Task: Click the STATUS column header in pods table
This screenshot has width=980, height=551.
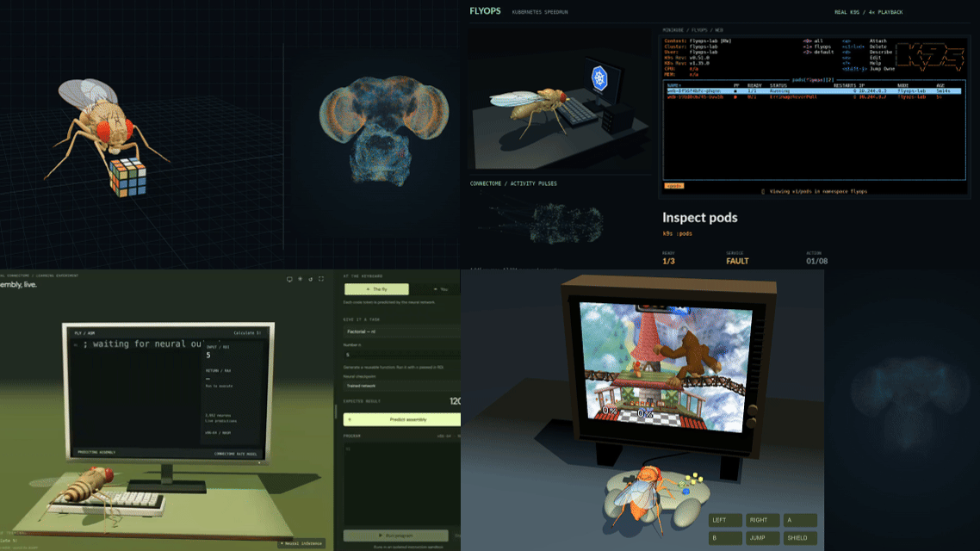Action: pos(778,85)
